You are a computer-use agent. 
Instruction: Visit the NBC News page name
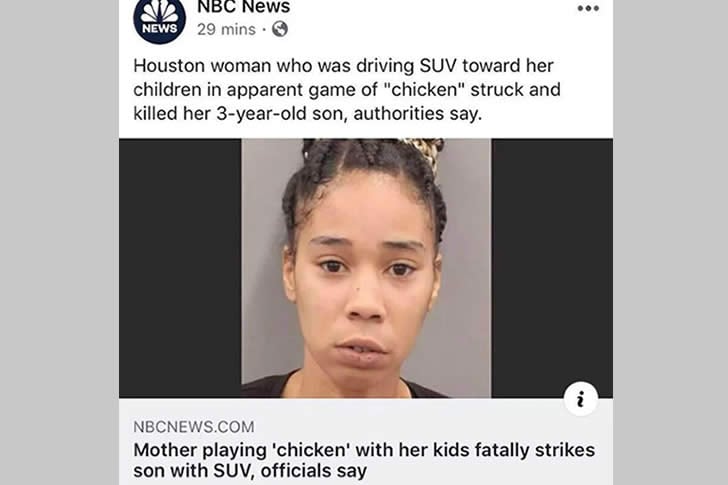(244, 6)
